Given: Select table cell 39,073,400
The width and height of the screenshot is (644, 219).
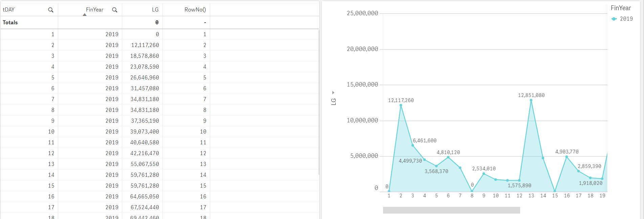Looking at the screenshot, I should 145,131.
